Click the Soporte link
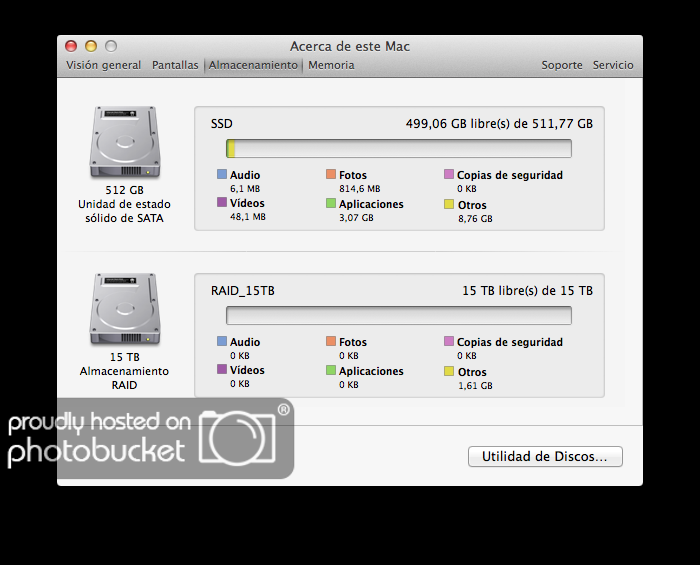 click(x=562, y=65)
